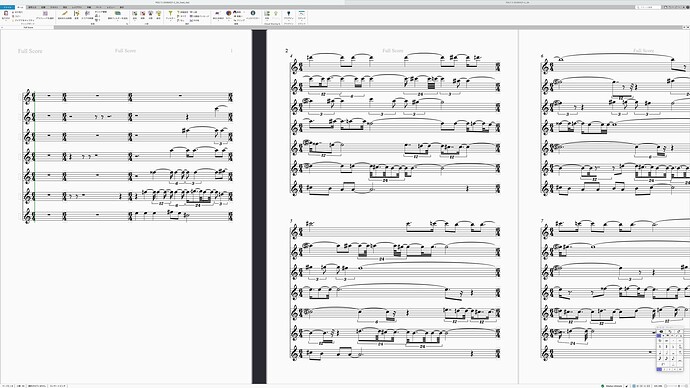Viewport: 690px width, 388px height.
Task: Click the rest button on keypad
Action: pyautogui.click(x=663, y=364)
